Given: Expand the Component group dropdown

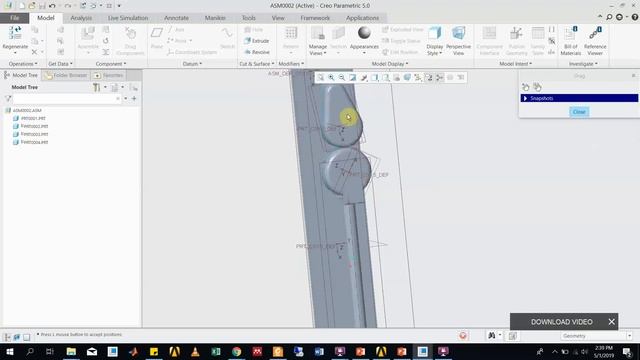Looking at the screenshot, I should 111,64.
